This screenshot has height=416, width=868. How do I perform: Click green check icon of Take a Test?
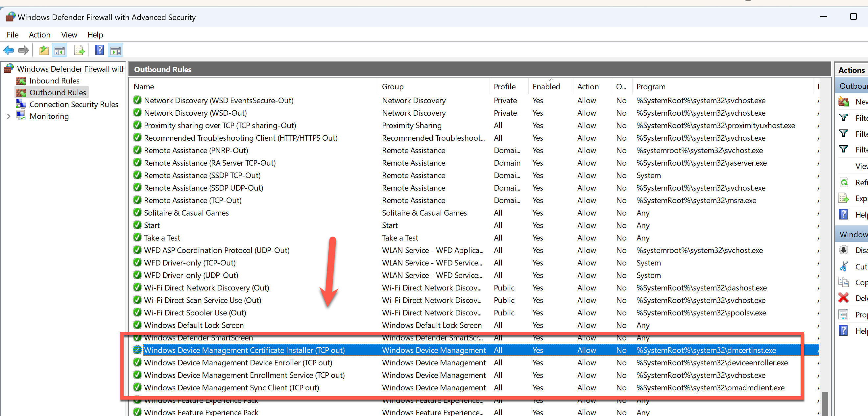[x=137, y=238]
